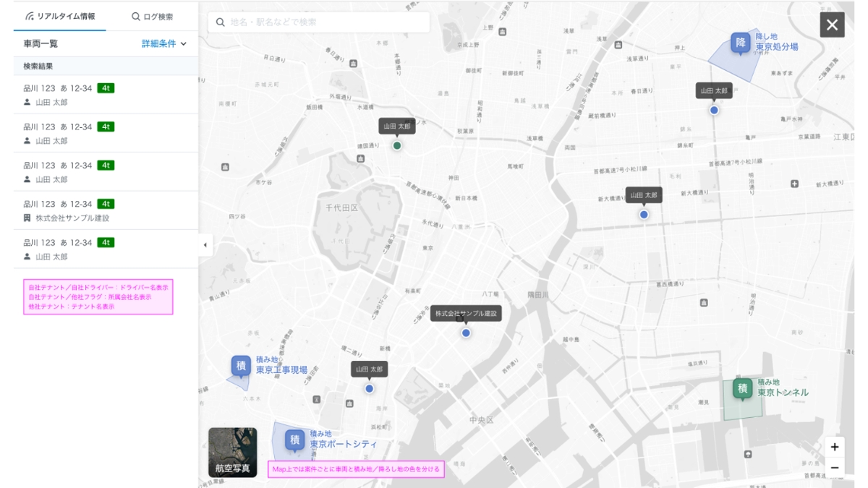This screenshot has height=488, width=868.
Task: Click the 積 marker for 東京工事現場
Action: pos(241,365)
